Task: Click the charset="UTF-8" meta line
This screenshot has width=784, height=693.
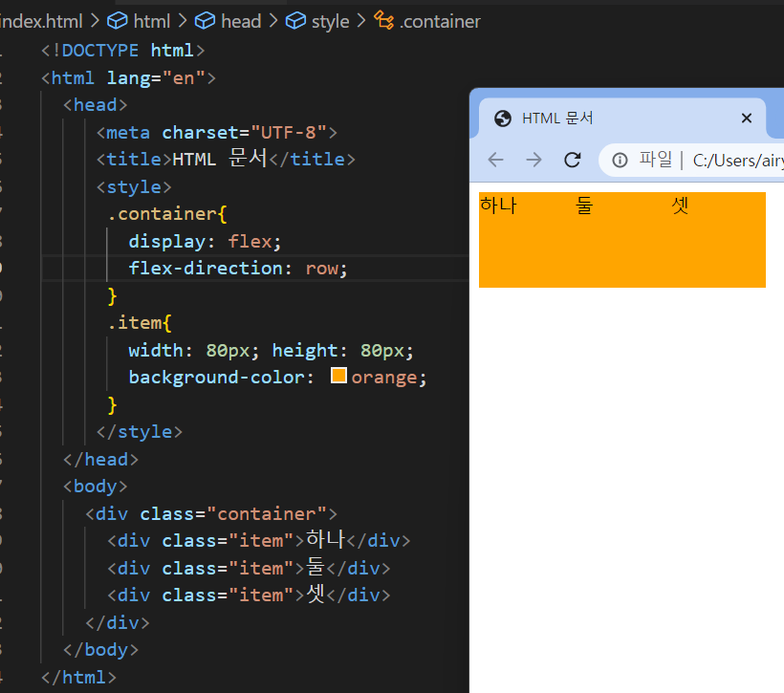Action: (x=217, y=133)
